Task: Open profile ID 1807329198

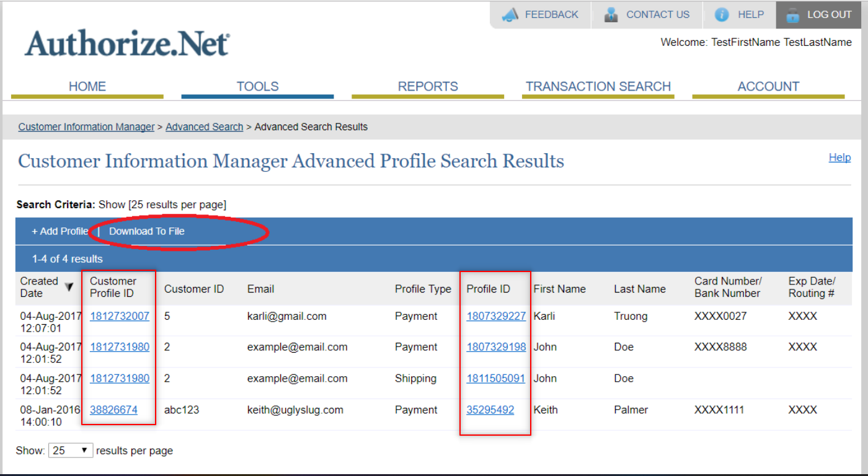Action: pos(496,347)
